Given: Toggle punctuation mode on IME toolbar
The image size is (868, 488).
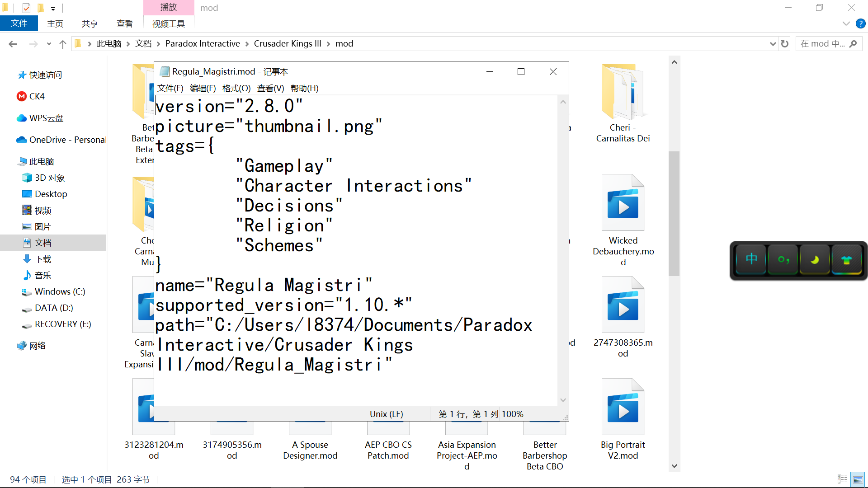Looking at the screenshot, I should coord(783,259).
